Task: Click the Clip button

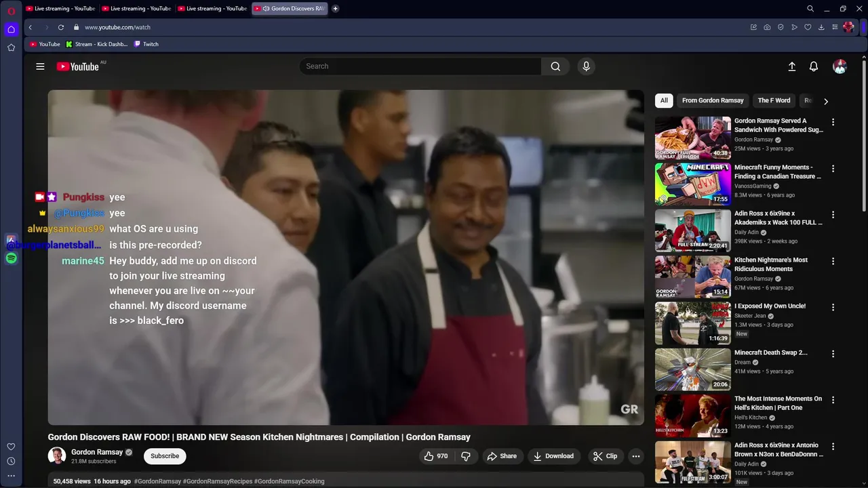Action: click(x=605, y=456)
